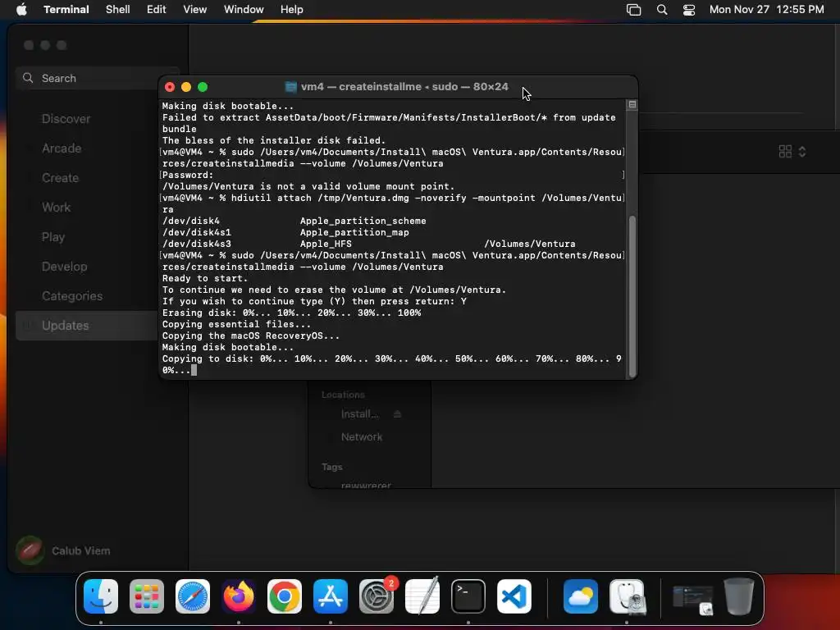Eject the Install… volume in Finder
The image size is (840, 630).
[397, 414]
